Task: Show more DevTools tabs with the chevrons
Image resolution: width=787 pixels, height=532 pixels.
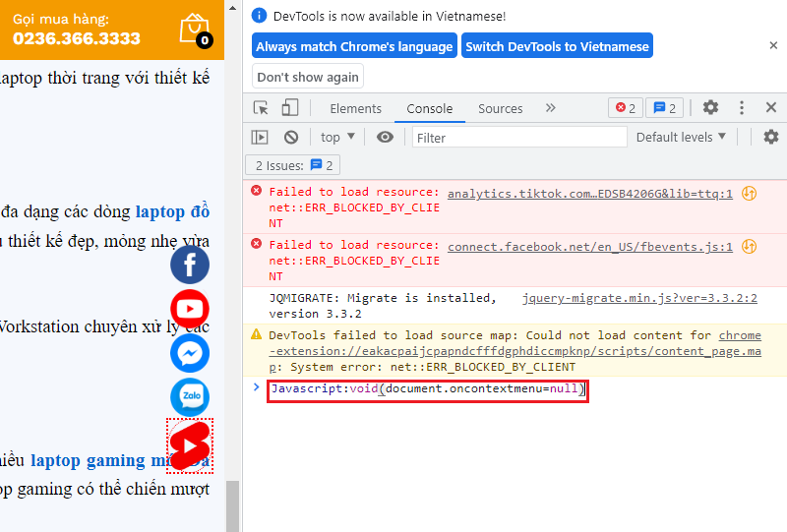Action: tap(551, 108)
